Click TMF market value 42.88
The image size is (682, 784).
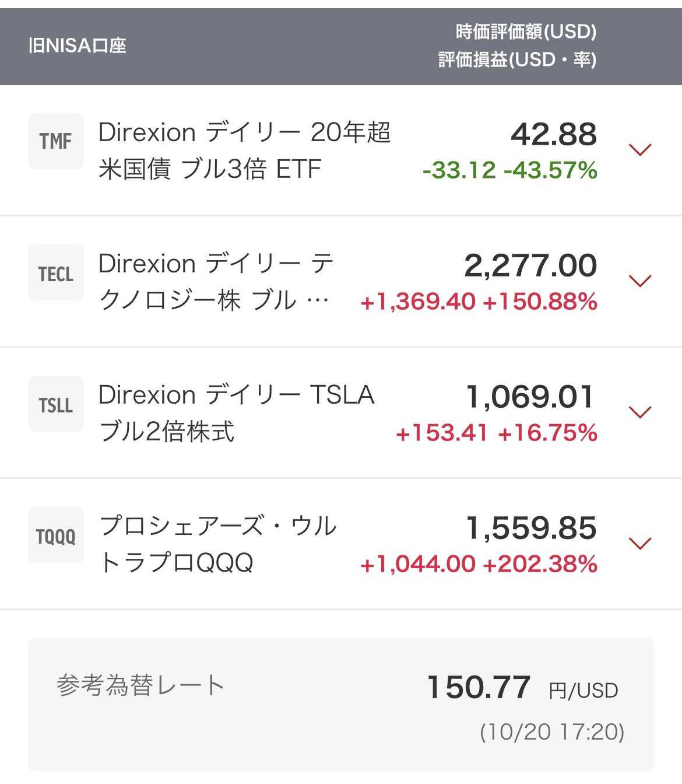click(x=554, y=134)
